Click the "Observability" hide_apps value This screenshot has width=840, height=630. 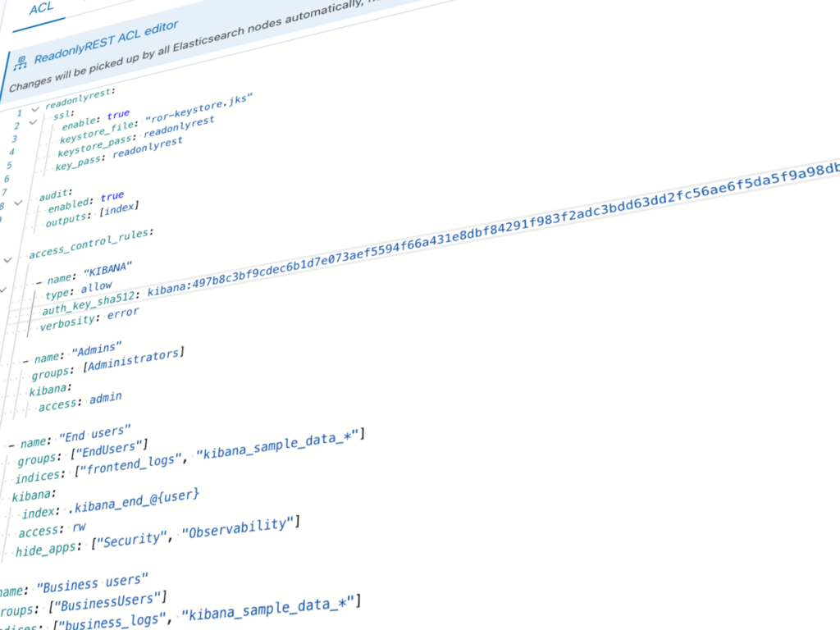pyautogui.click(x=240, y=527)
